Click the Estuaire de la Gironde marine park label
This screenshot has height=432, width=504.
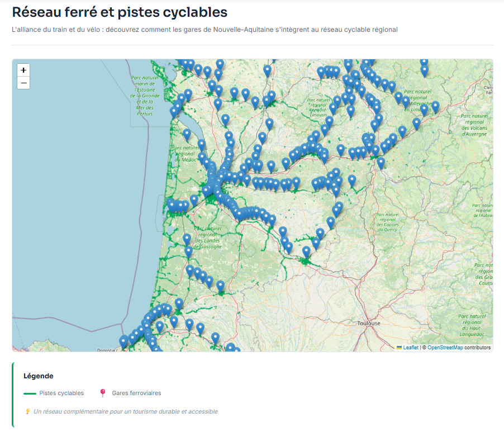pyautogui.click(x=145, y=96)
